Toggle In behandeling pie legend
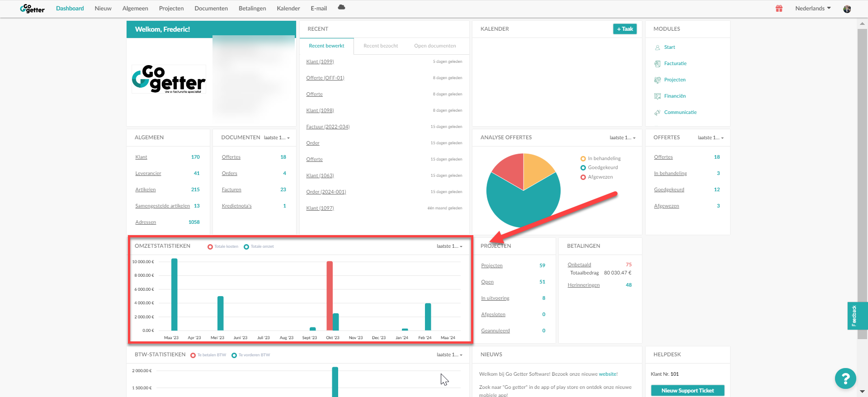The width and height of the screenshot is (868, 397). (x=600, y=158)
